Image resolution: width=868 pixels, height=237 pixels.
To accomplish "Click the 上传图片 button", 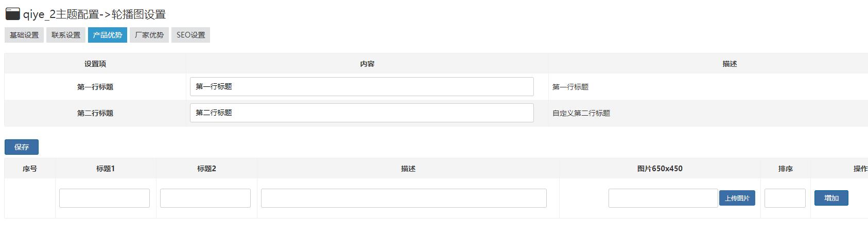I will (737, 198).
